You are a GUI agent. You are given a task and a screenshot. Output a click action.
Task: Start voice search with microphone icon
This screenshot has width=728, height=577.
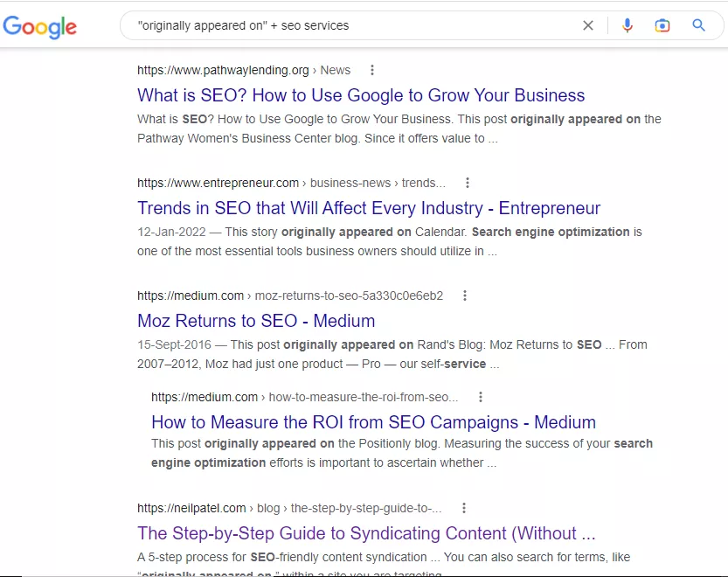coord(627,25)
